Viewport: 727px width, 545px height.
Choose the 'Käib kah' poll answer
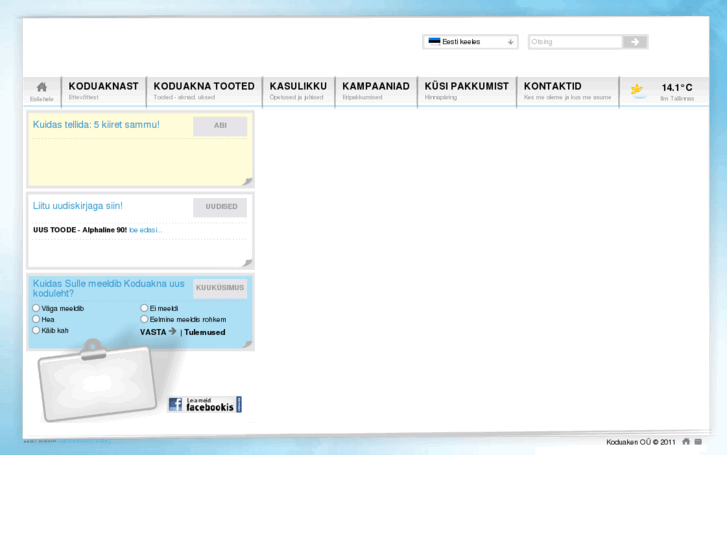[x=37, y=330]
